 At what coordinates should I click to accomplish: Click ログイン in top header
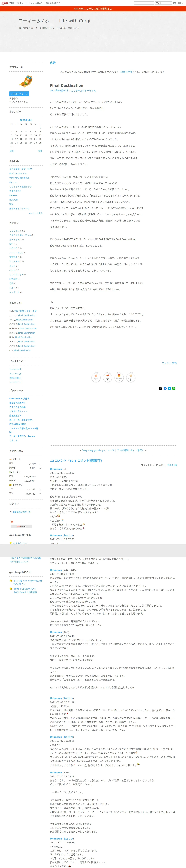coord(182,3)
